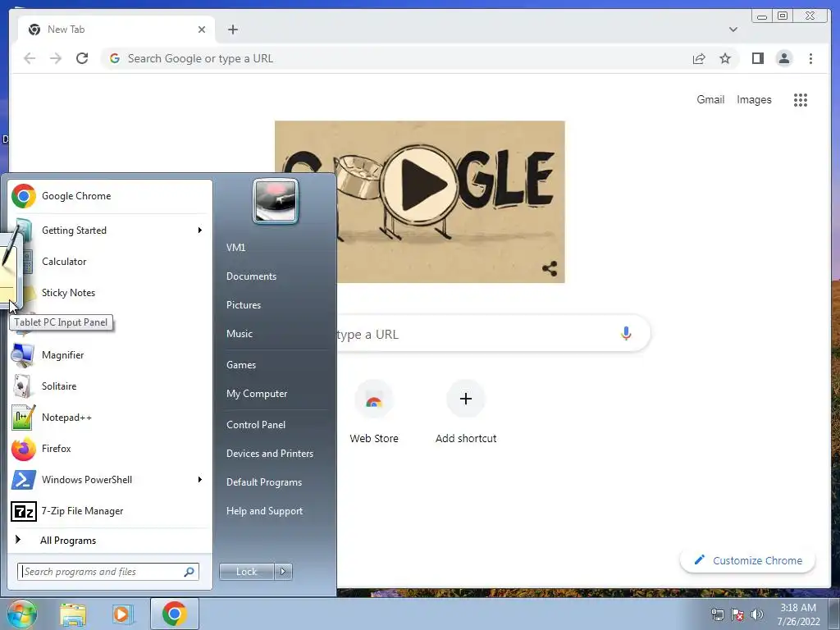This screenshot has width=840, height=630.
Task: Click the voice search microphone
Action: click(x=626, y=333)
